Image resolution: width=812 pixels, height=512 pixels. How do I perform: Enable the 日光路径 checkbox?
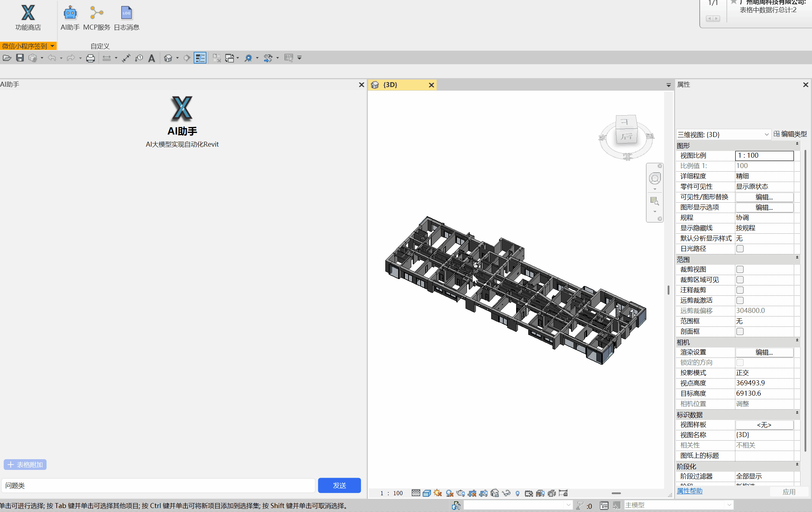740,249
